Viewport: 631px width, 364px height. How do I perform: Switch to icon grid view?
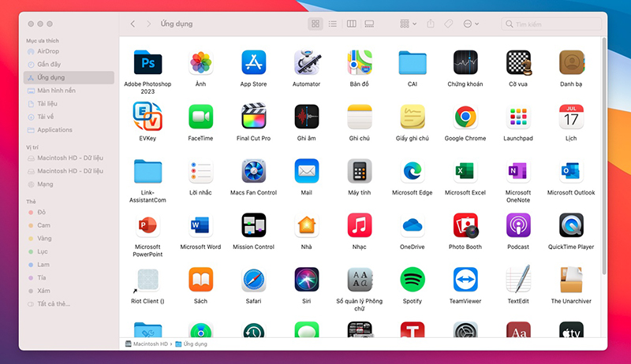tap(315, 24)
